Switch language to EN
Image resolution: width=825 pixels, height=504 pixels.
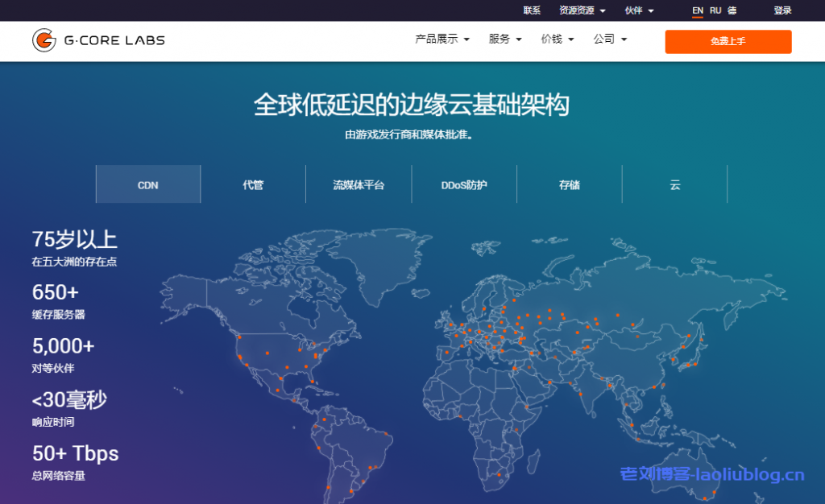pos(698,10)
